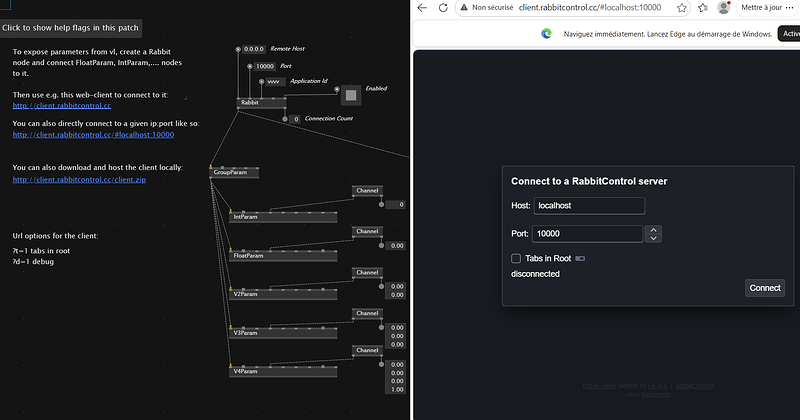800x420 pixels.
Task: Select the V2Param node
Action: click(283, 294)
